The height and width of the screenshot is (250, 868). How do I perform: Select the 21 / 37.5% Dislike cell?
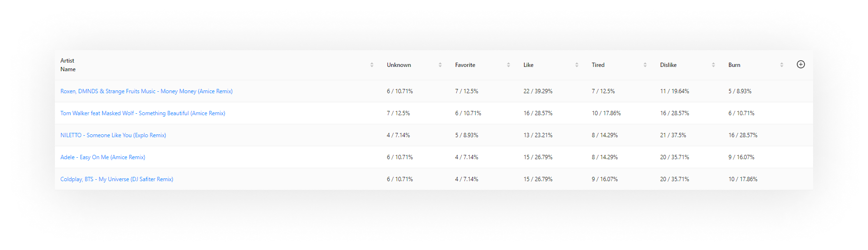[x=673, y=135]
